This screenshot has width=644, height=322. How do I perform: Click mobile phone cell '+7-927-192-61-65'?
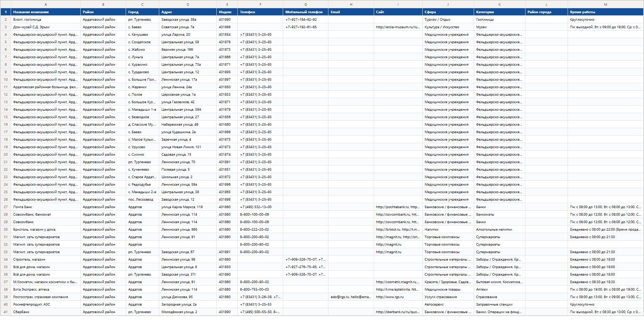[x=306, y=27]
